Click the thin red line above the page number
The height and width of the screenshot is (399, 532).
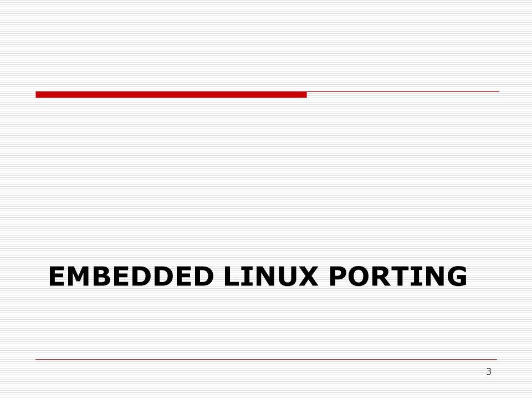267,359
